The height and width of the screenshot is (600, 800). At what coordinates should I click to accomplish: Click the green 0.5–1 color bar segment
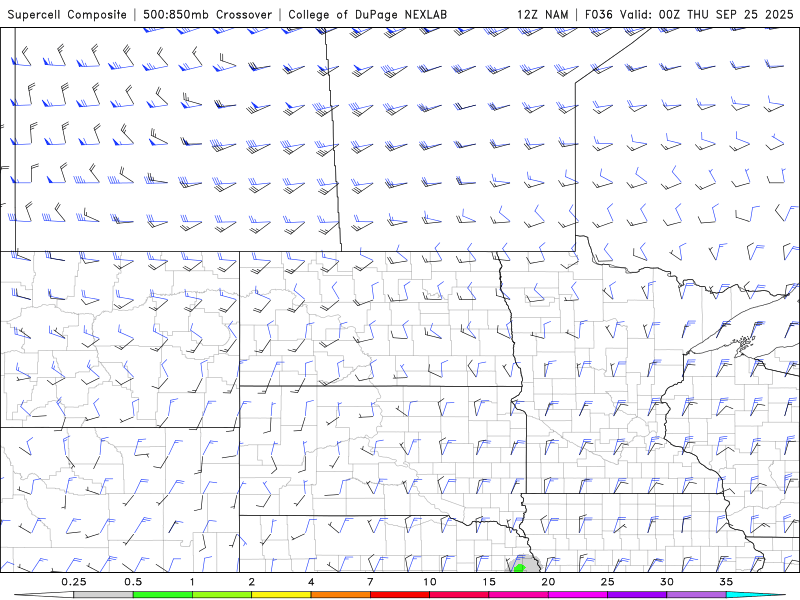(x=163, y=595)
